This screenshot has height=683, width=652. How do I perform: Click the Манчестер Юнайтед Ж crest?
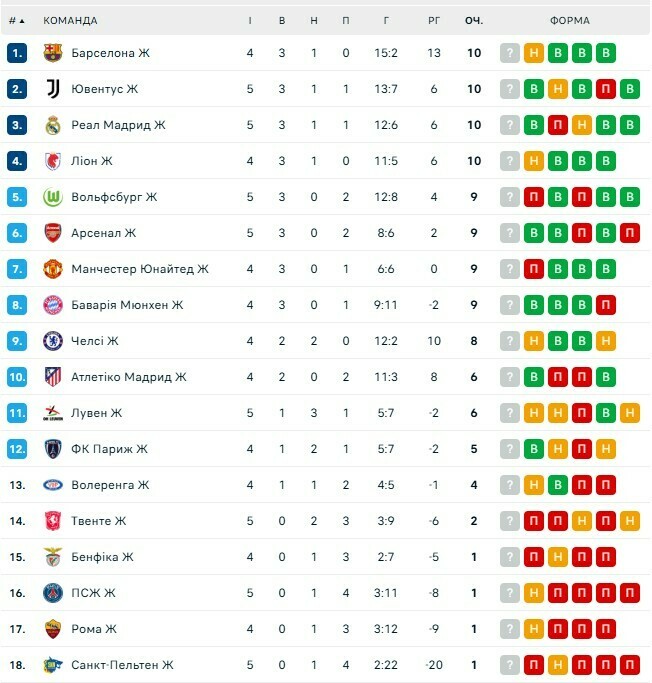(x=54, y=269)
